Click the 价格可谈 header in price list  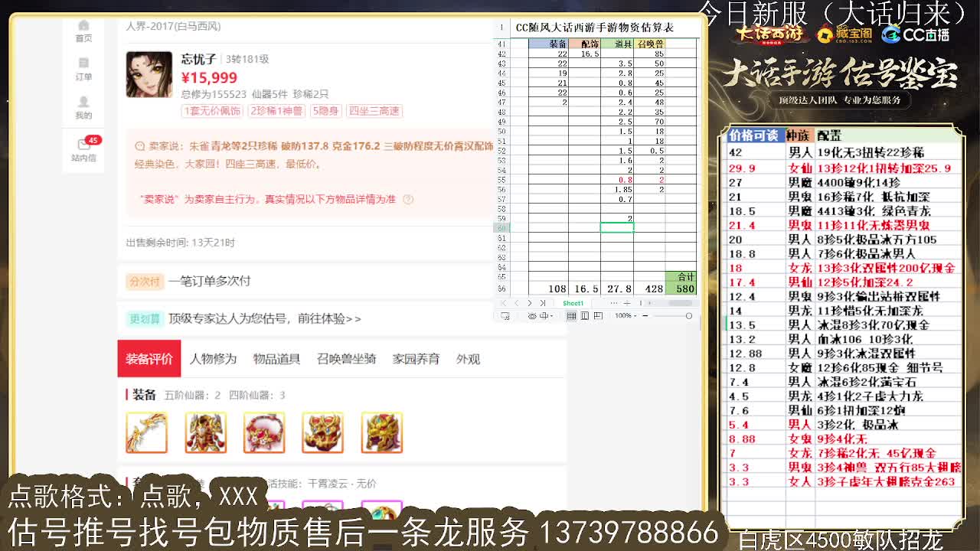pos(754,135)
